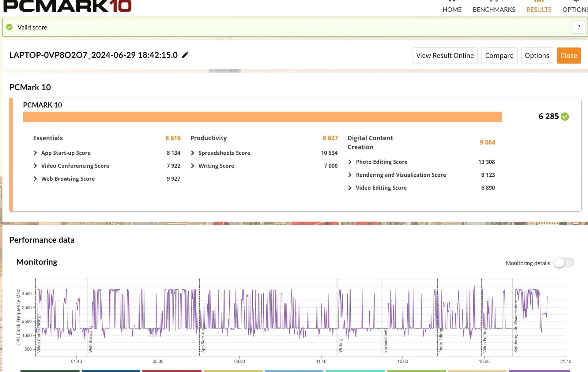This screenshot has width=588, height=372.
Task: Click the green check next to the 6 285 score
Action: click(x=565, y=117)
